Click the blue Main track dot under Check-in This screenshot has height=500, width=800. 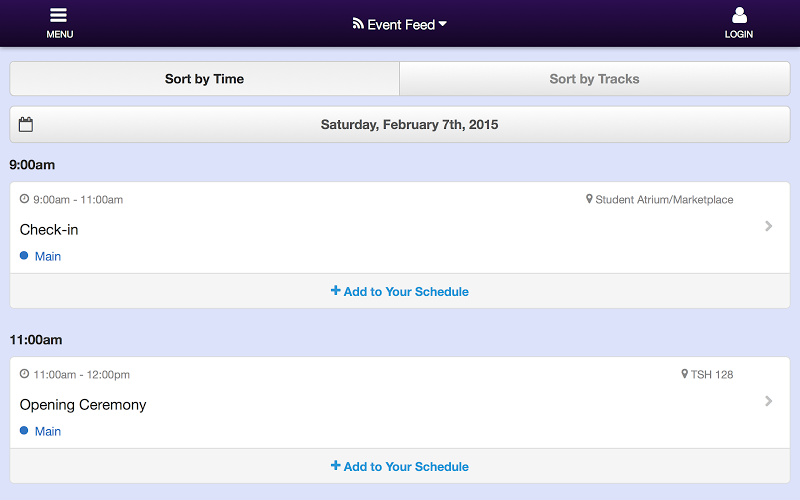[x=24, y=256]
